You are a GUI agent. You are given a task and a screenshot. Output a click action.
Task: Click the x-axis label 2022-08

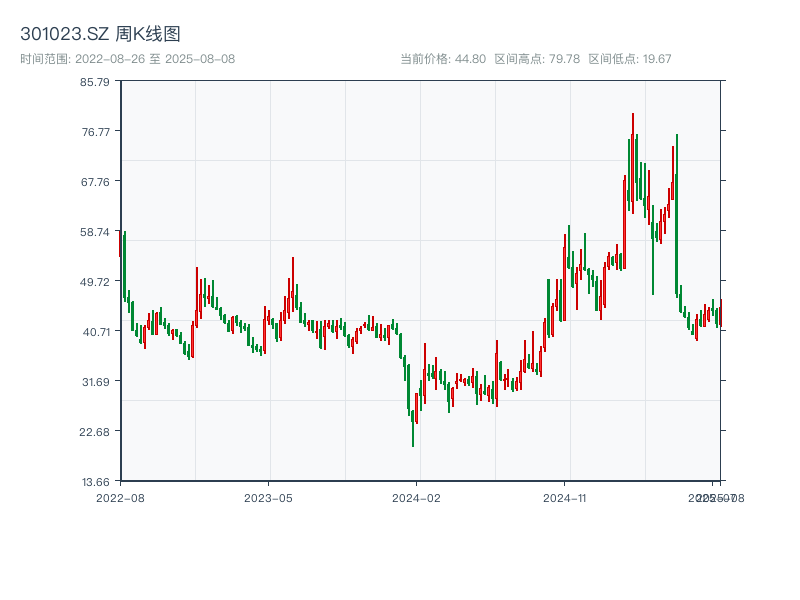(120, 498)
